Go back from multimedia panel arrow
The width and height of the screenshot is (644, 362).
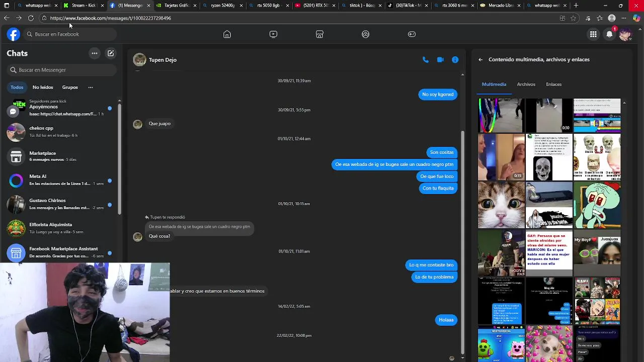[480, 60]
